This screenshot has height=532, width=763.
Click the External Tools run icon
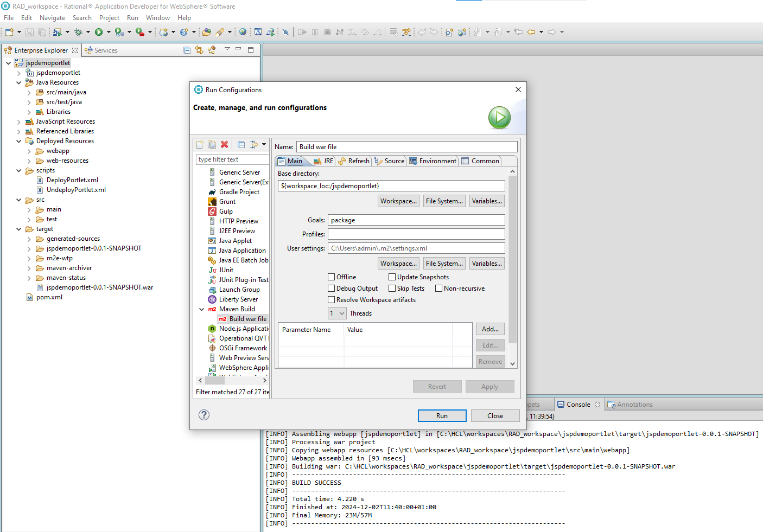click(x=139, y=32)
